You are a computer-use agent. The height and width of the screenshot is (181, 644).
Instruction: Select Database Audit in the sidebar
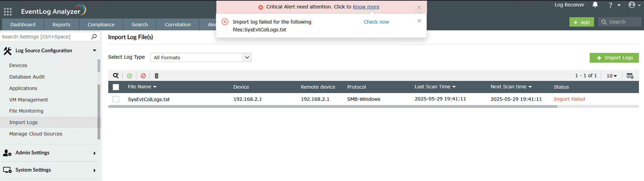[x=27, y=77]
